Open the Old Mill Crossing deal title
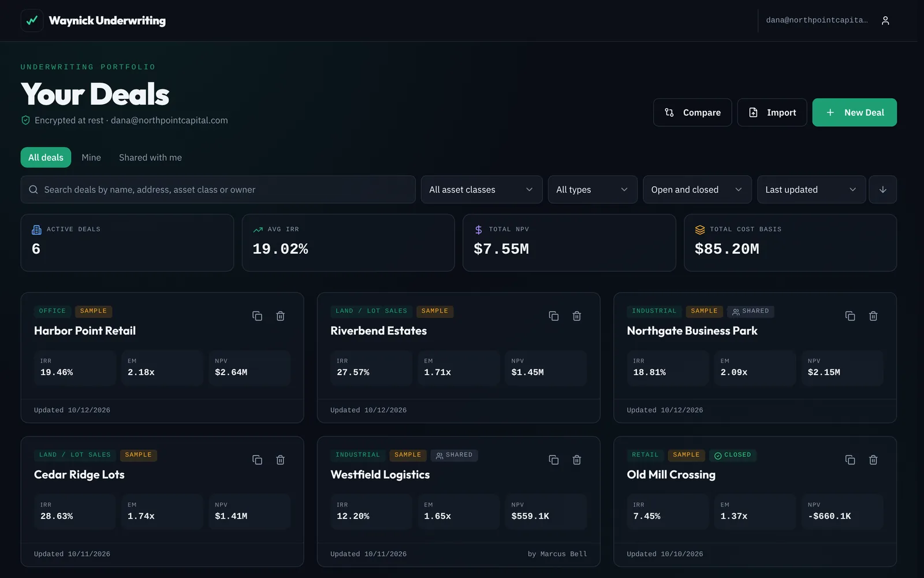The image size is (924, 578). (671, 475)
